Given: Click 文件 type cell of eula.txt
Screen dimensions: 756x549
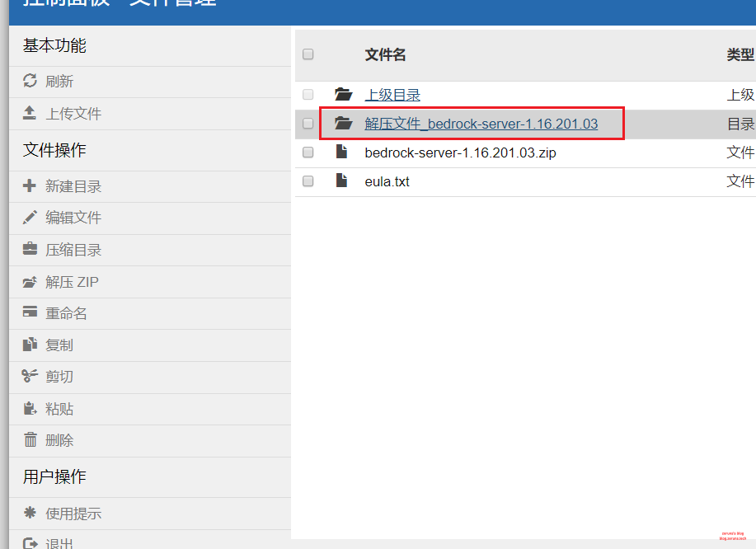Looking at the screenshot, I should point(740,181).
